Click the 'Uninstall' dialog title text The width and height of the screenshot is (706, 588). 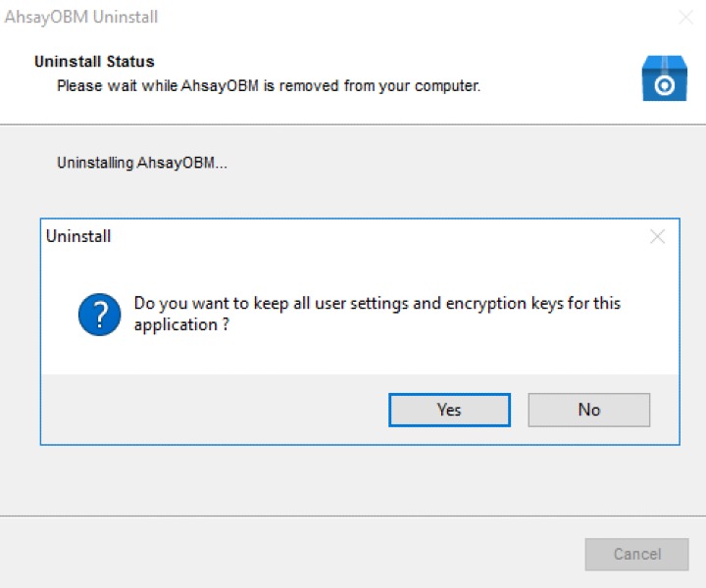pos(78,236)
